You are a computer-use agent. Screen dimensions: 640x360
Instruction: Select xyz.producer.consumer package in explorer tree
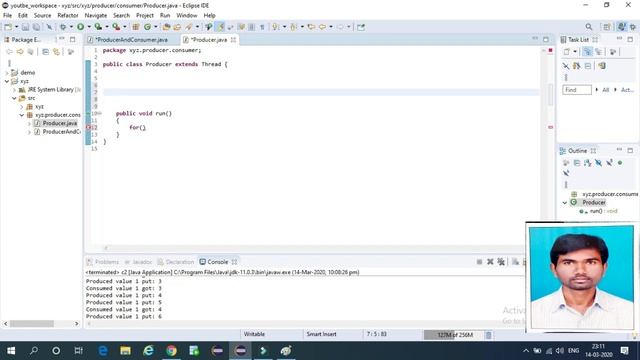pyautogui.click(x=58, y=115)
